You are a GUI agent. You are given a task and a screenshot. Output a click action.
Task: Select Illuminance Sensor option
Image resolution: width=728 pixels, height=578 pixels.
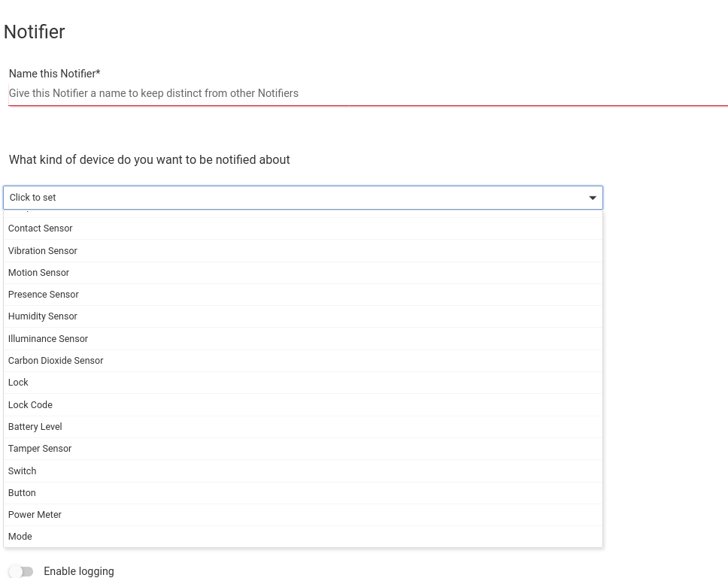click(x=48, y=339)
